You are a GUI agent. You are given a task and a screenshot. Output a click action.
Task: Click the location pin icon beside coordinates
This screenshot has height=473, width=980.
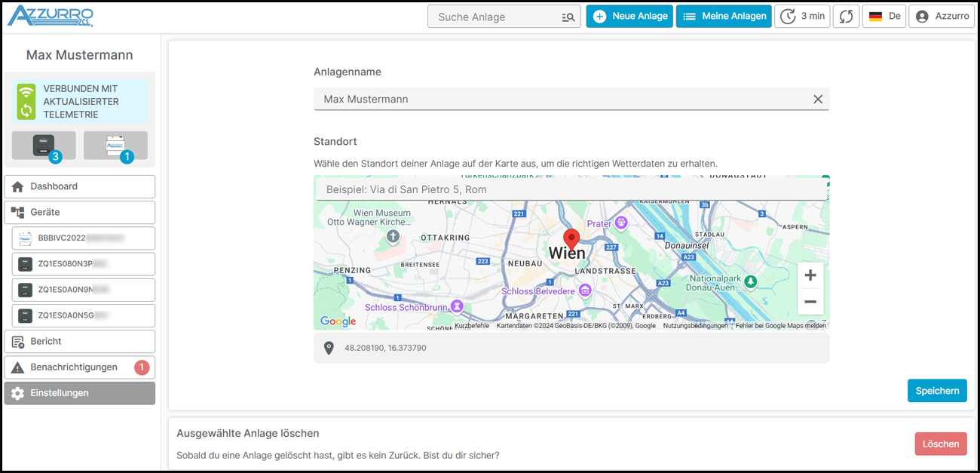coord(329,349)
